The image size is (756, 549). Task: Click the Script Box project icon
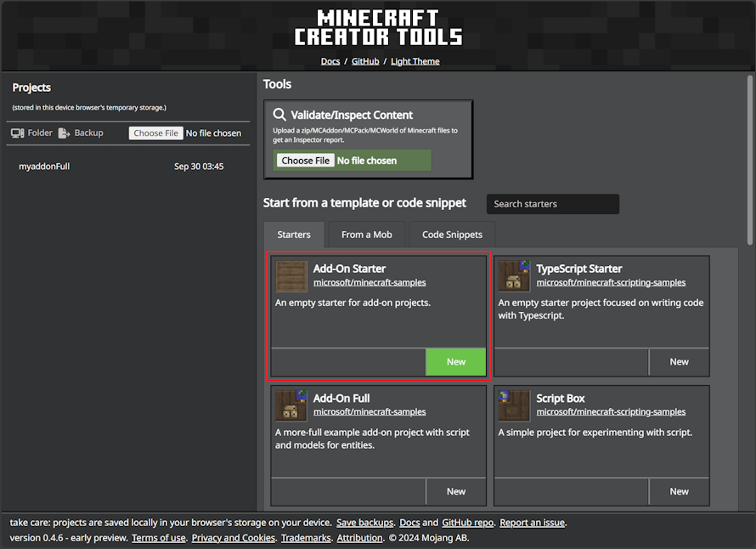pyautogui.click(x=514, y=405)
